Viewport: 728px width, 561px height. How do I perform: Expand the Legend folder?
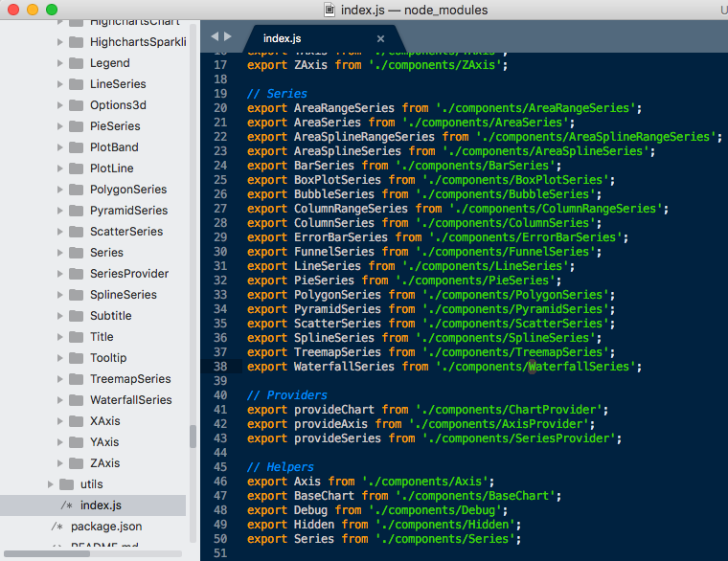coord(59,63)
